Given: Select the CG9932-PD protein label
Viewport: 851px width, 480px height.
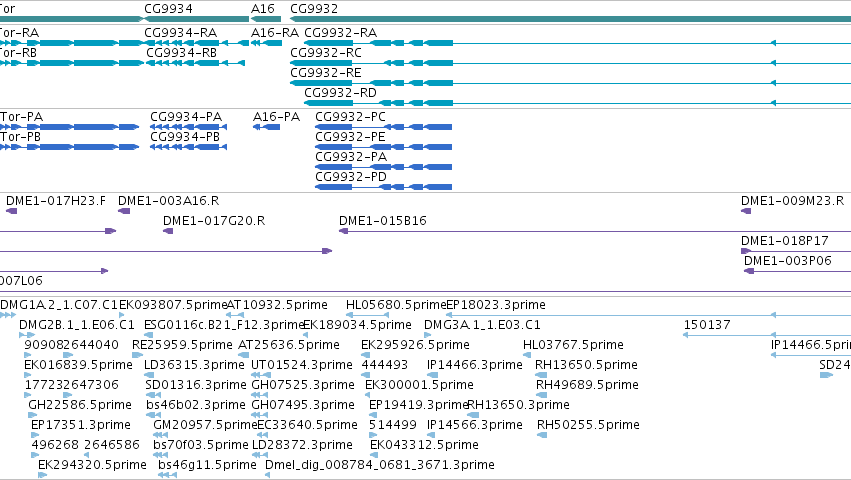Looking at the screenshot, I should pos(351,177).
